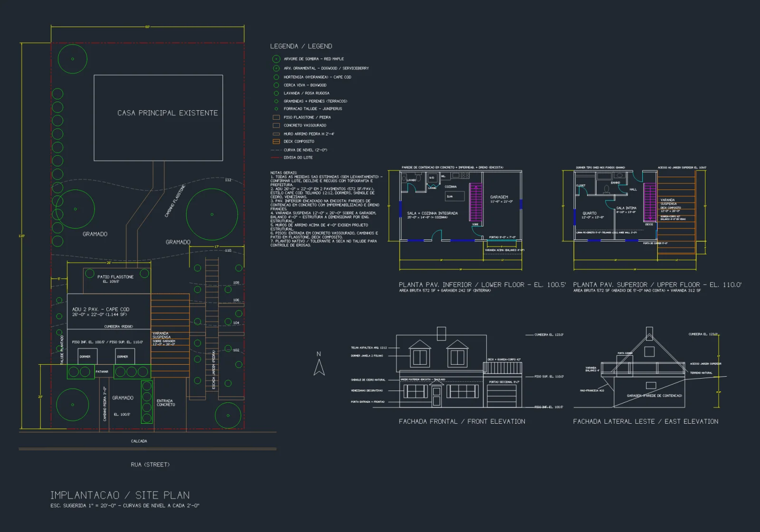Click the "FACHADA FRONTAL / FRONT ELEVATION" title

click(x=462, y=421)
